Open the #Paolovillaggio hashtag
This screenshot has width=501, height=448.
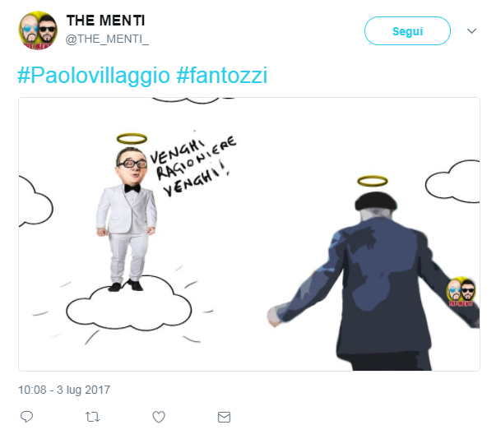tap(94, 76)
